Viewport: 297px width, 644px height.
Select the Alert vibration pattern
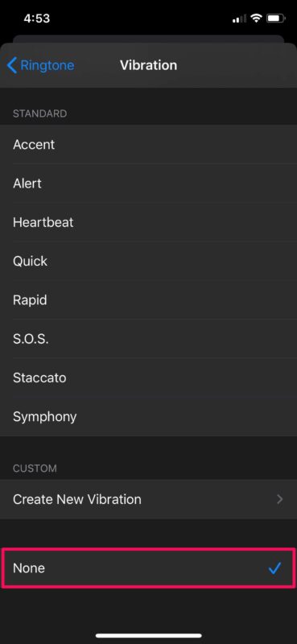click(x=148, y=184)
